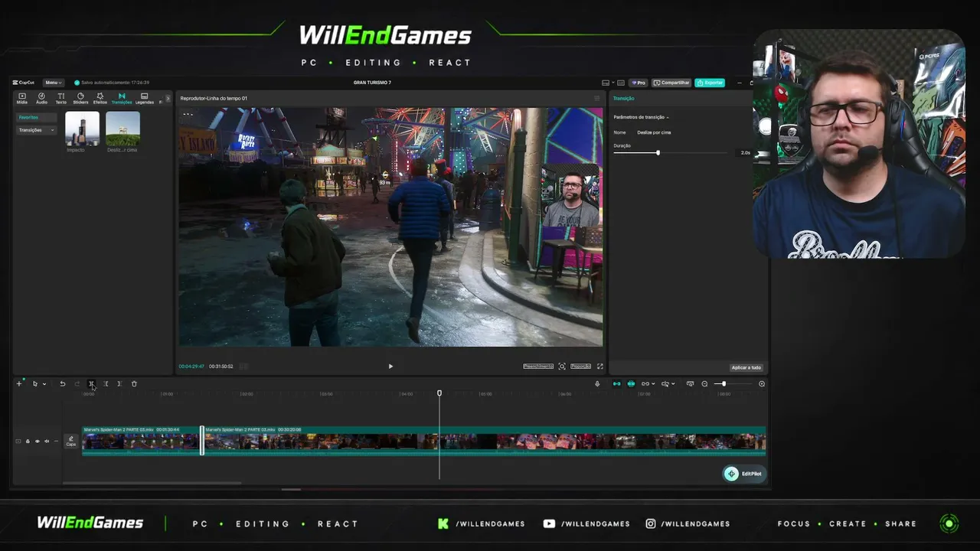Toggle fullscreen preview in the player
The image size is (980, 551).
(x=599, y=367)
